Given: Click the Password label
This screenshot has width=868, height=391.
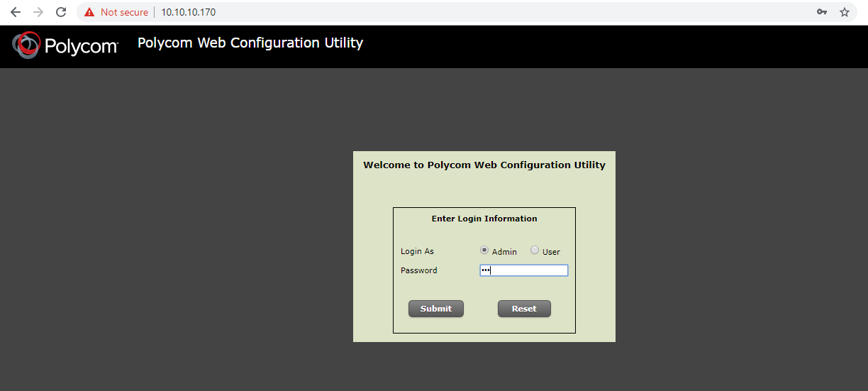Looking at the screenshot, I should [419, 270].
